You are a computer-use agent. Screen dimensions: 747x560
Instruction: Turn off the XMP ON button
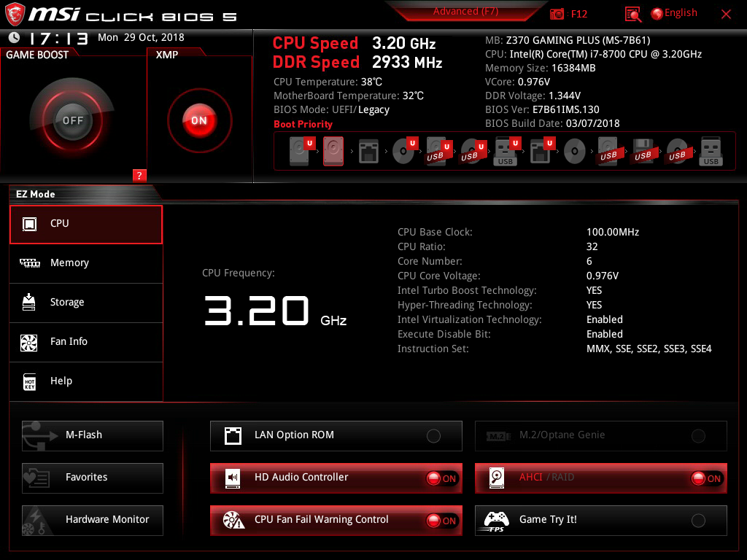click(199, 120)
